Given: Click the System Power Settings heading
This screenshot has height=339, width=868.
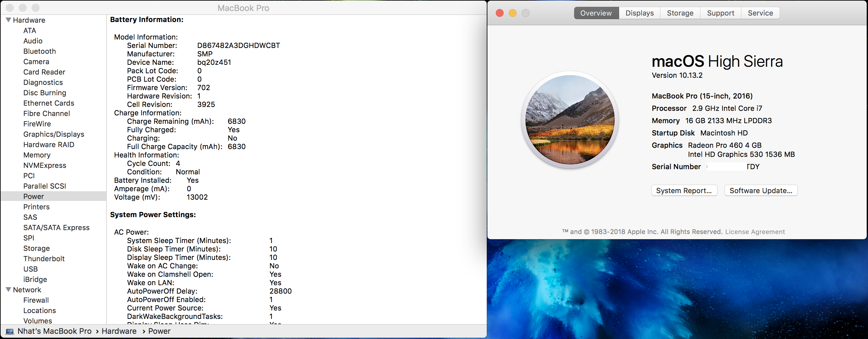Looking at the screenshot, I should coord(153,215).
